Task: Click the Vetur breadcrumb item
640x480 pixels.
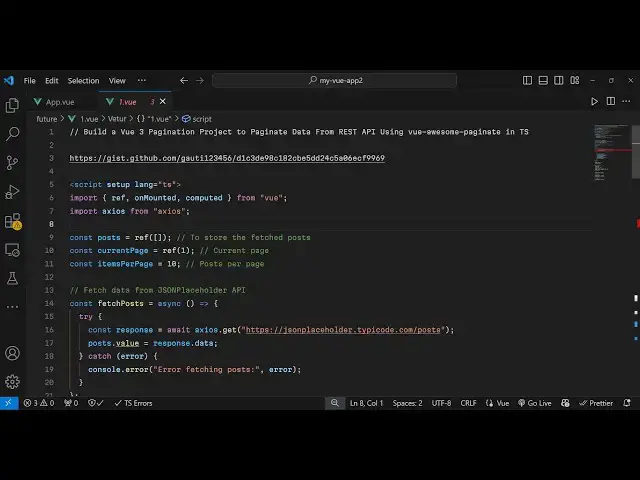Action: (117, 119)
